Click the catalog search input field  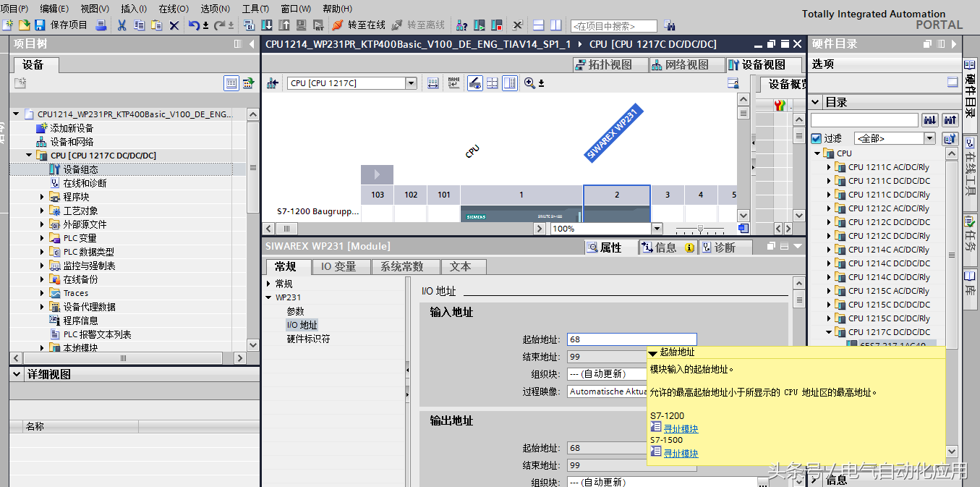click(864, 120)
